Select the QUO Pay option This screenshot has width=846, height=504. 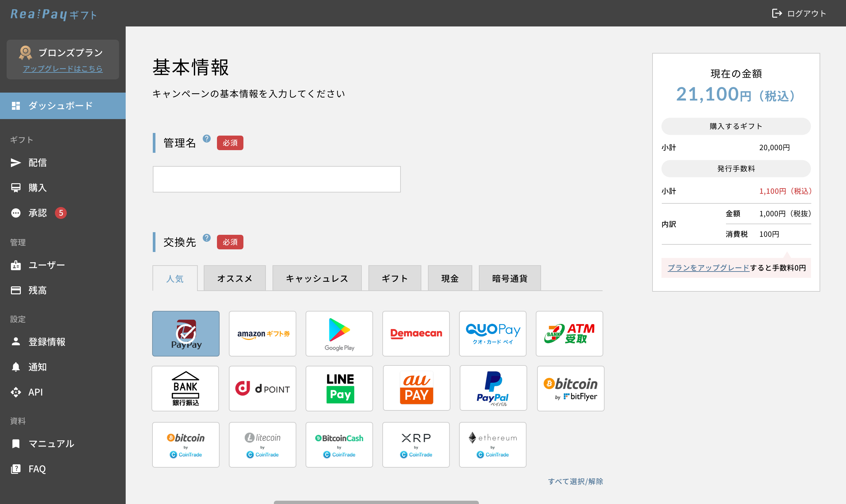[x=493, y=333]
